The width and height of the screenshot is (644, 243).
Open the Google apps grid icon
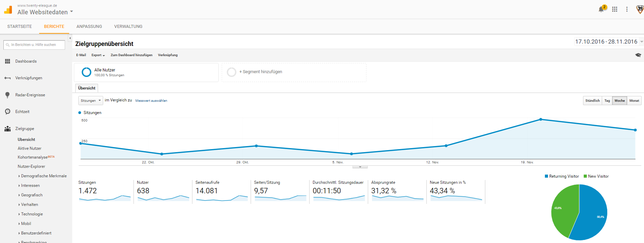click(x=614, y=9)
